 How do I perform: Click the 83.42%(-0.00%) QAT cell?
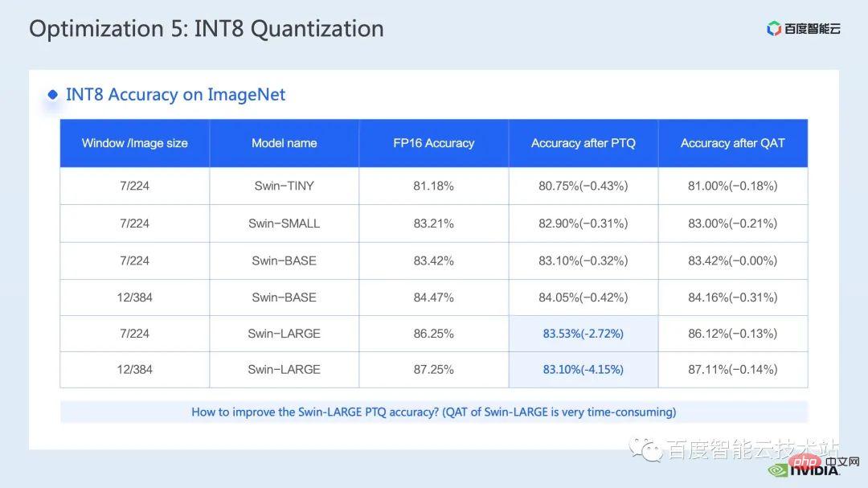[733, 260]
